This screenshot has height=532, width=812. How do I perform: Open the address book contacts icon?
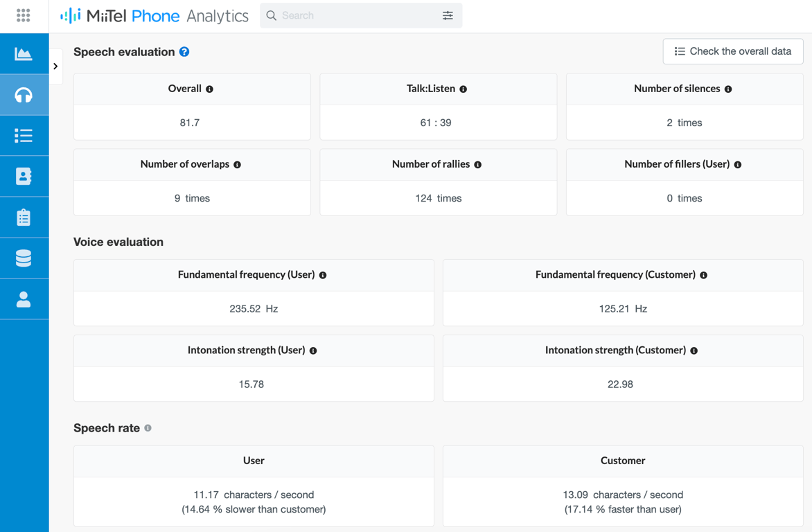coord(24,176)
